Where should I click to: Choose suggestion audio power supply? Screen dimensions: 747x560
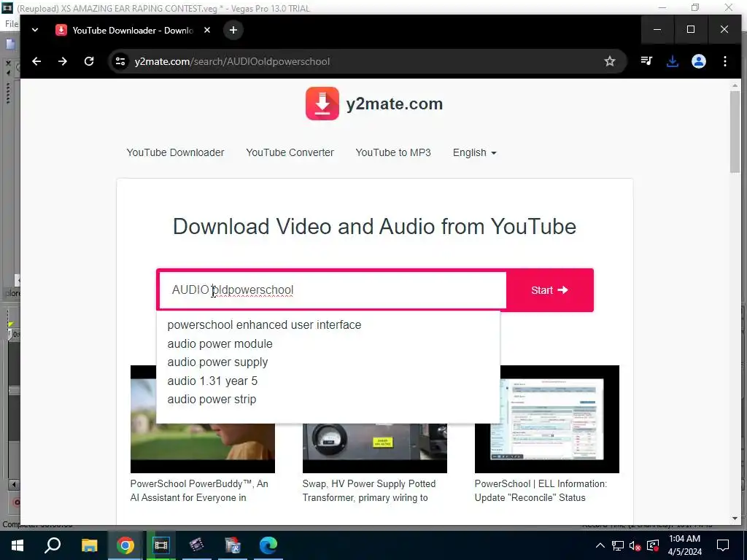pos(217,362)
